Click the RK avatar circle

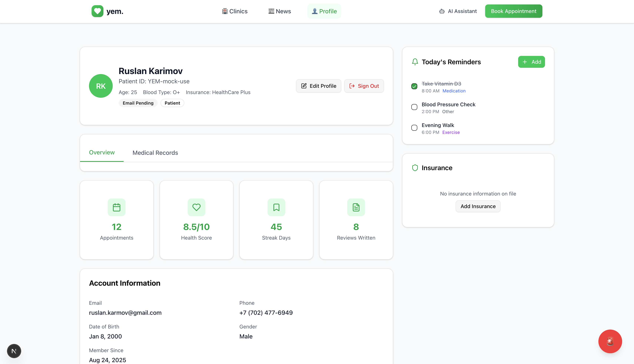pyautogui.click(x=101, y=86)
